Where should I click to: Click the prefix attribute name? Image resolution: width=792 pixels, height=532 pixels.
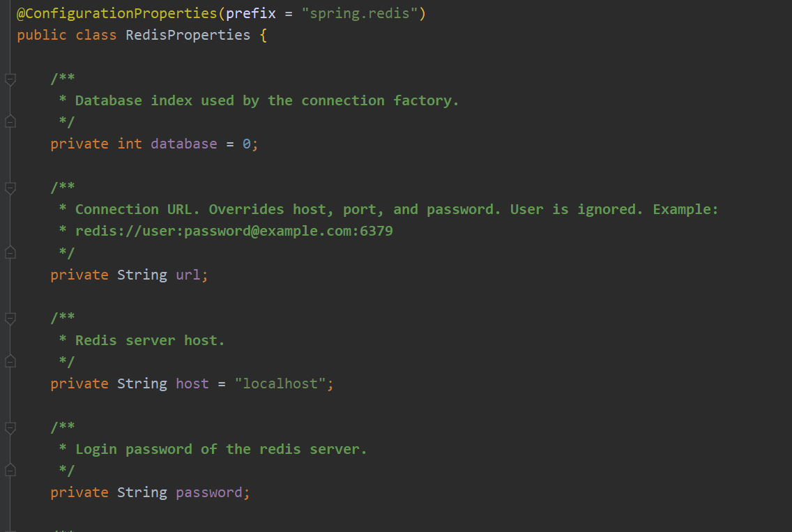(250, 14)
